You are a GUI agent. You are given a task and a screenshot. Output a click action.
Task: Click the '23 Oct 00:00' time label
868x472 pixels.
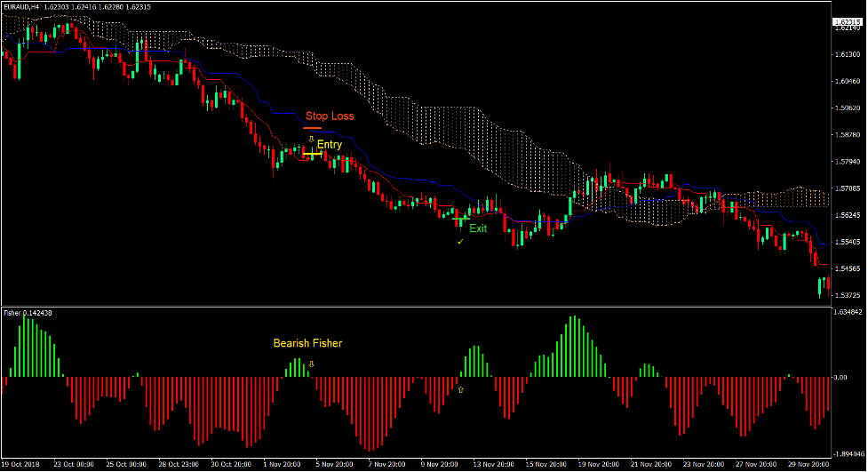click(74, 464)
